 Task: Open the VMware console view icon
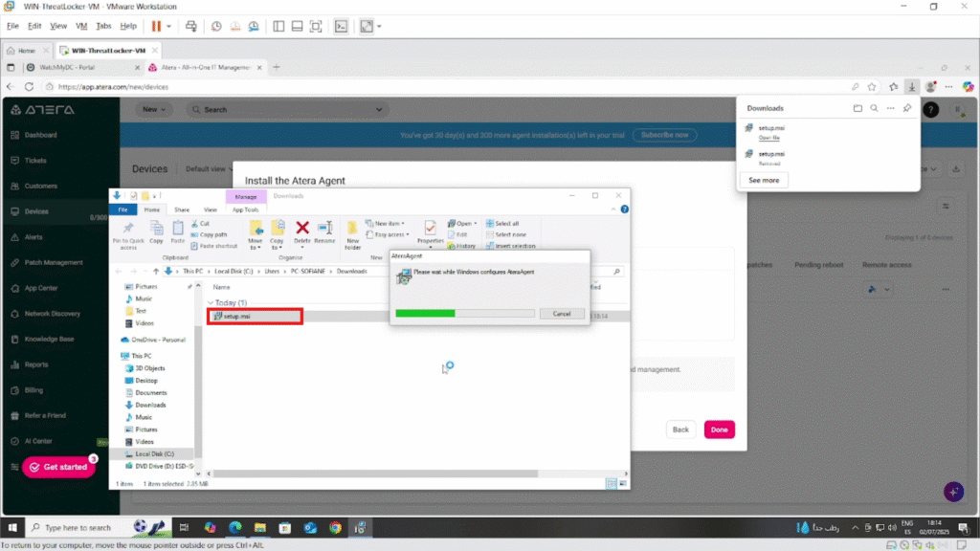coord(342,26)
